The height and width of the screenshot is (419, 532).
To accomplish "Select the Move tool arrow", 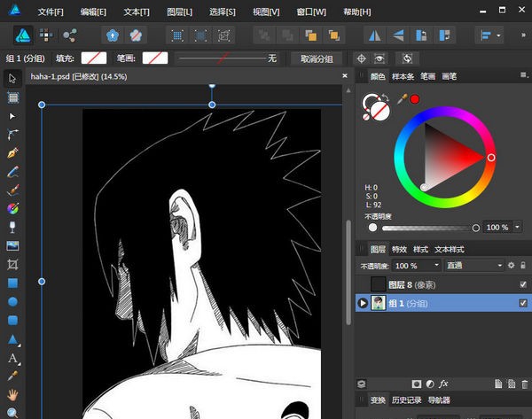I will (12, 79).
